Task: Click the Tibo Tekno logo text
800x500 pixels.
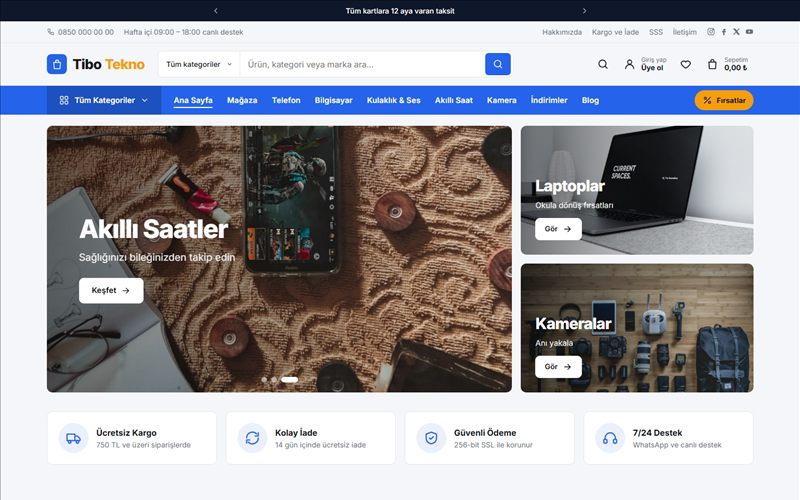Action: click(109, 64)
